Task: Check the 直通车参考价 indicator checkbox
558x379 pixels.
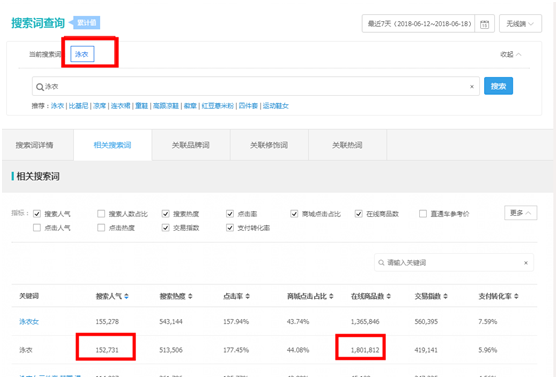Action: coord(423,214)
